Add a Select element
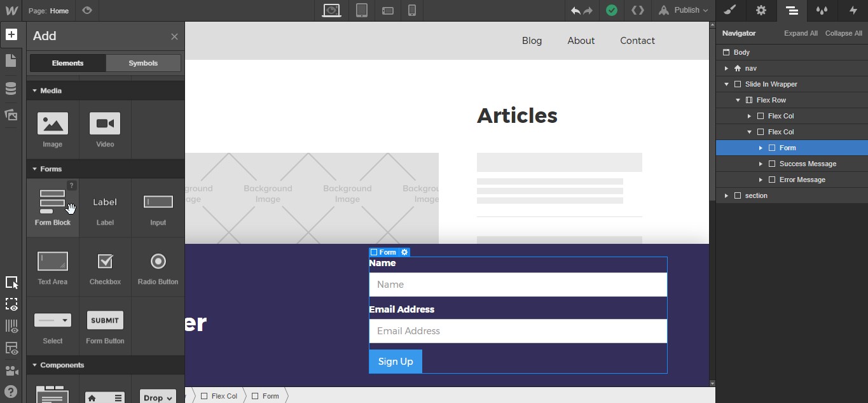Viewport: 868px width, 403px height. (x=53, y=326)
